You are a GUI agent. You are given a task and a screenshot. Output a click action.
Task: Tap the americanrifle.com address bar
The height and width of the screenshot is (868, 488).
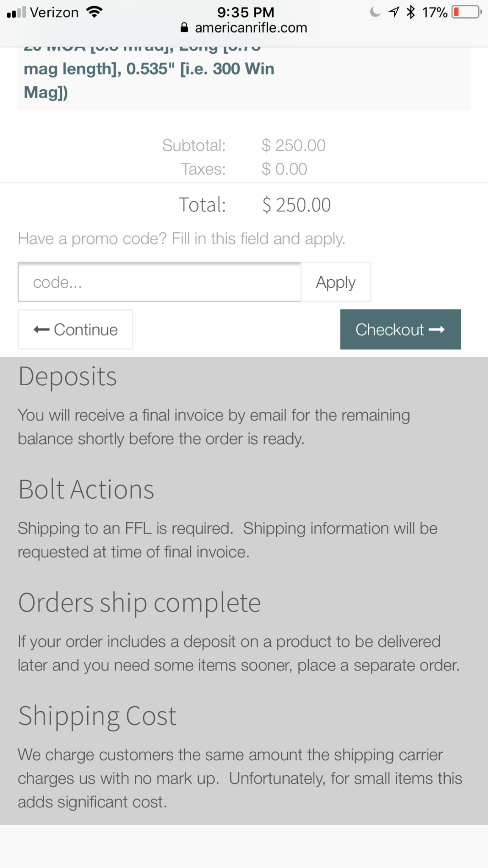tap(250, 28)
